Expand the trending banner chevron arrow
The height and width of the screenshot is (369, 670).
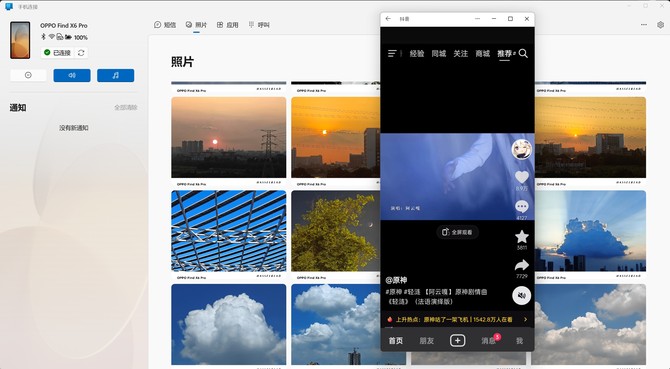tap(525, 319)
